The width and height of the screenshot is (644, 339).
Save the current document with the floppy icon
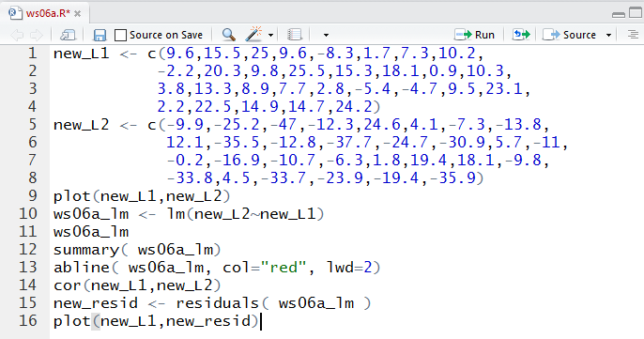(100, 35)
